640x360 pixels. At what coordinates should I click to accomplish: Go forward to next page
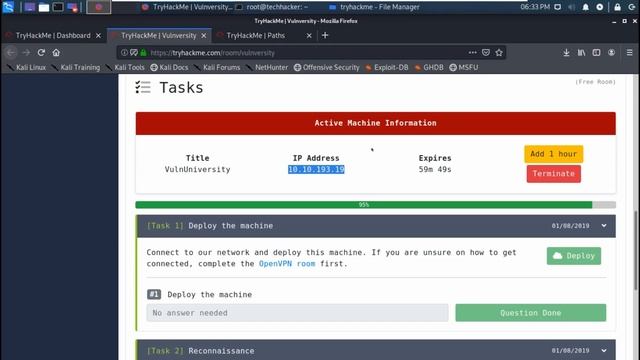pos(26,52)
